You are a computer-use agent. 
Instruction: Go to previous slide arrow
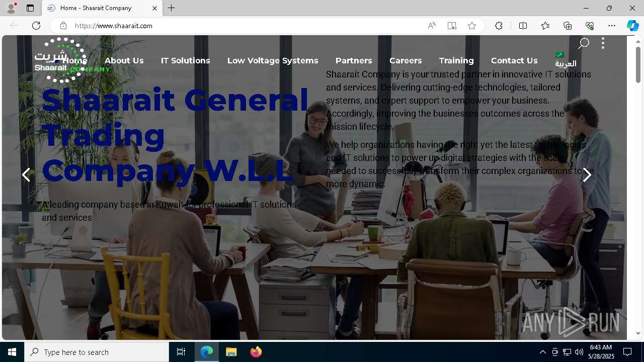pyautogui.click(x=26, y=175)
